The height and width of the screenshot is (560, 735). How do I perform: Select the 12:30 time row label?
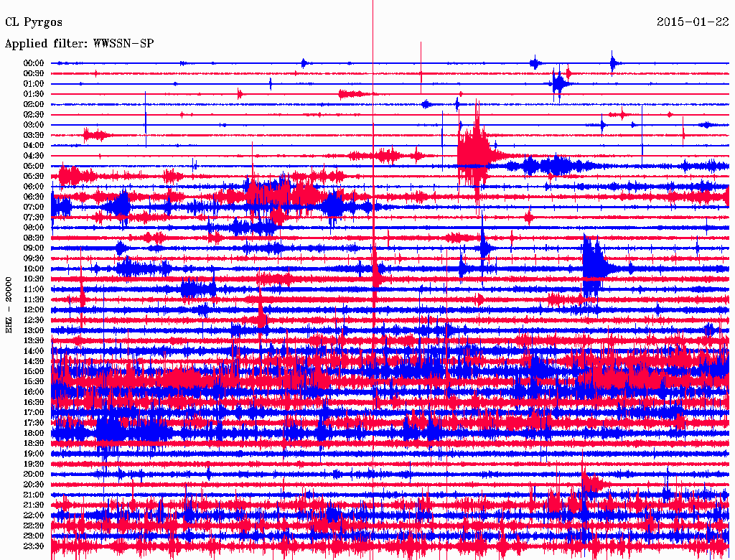pos(34,320)
